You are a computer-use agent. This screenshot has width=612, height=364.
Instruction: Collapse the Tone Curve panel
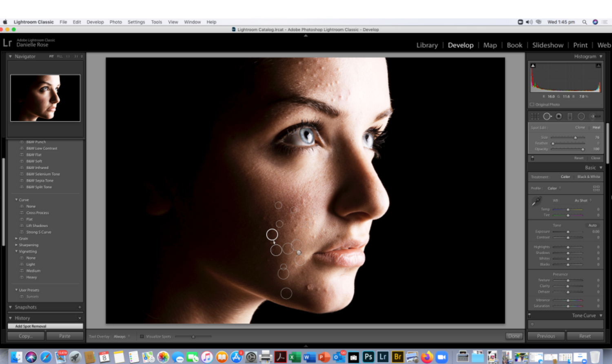pyautogui.click(x=601, y=315)
